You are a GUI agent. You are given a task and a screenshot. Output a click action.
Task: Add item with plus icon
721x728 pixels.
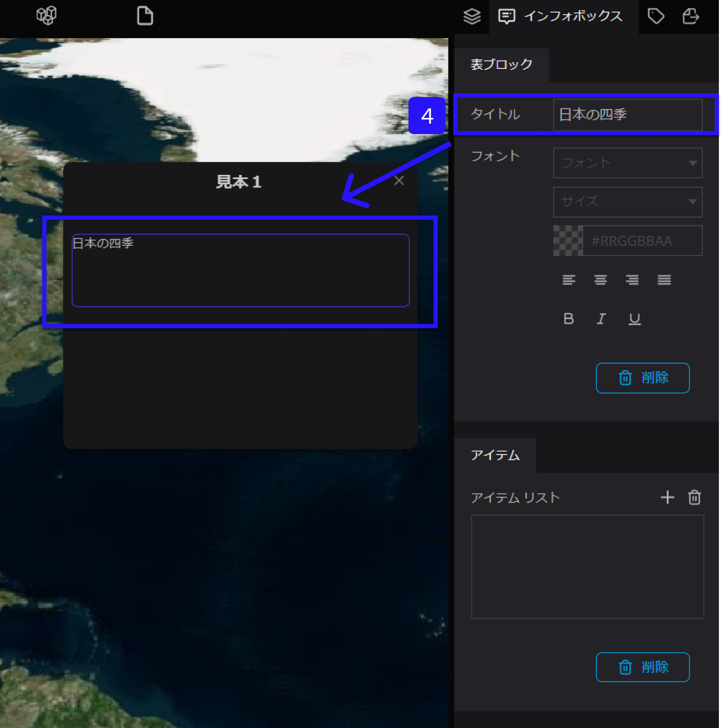click(x=667, y=497)
